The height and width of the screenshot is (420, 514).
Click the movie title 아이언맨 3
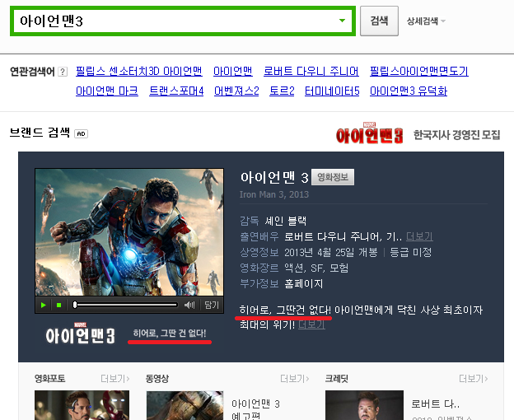(274, 177)
